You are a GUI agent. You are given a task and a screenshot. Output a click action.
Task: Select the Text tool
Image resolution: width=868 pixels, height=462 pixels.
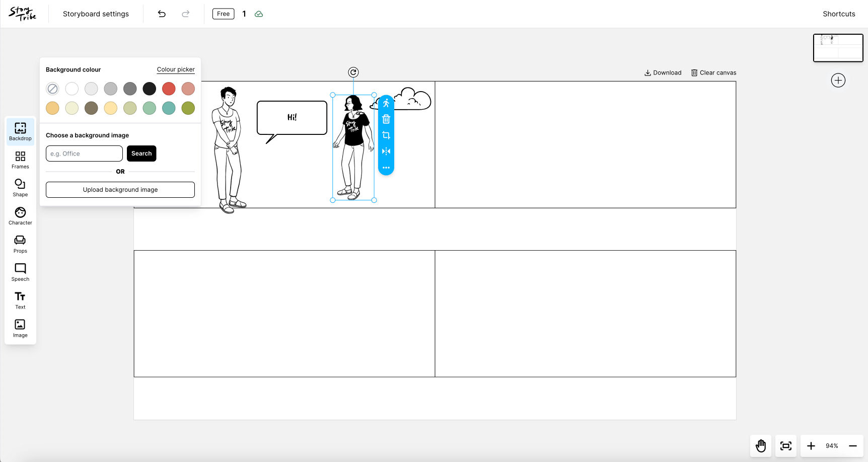click(x=20, y=300)
